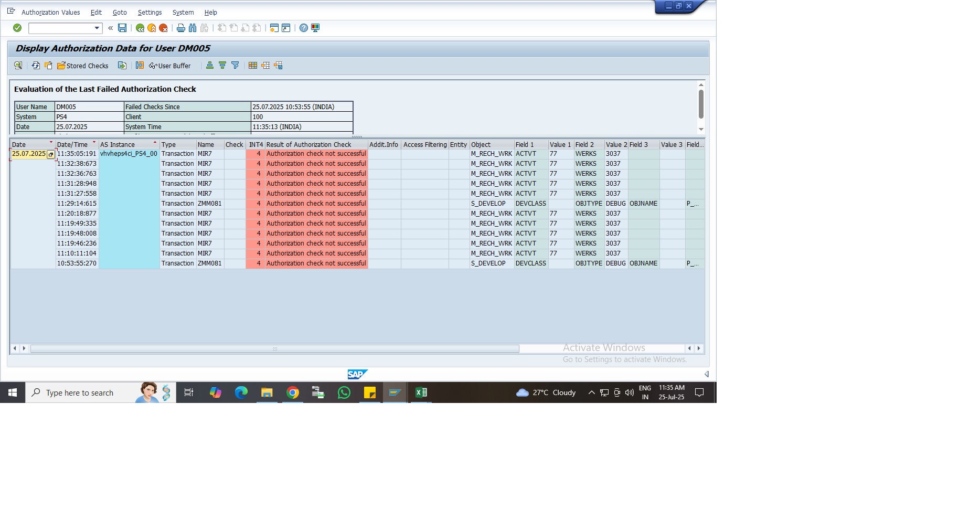980x510 pixels.
Task: Open the command field dropdown arrow
Action: [x=97, y=28]
